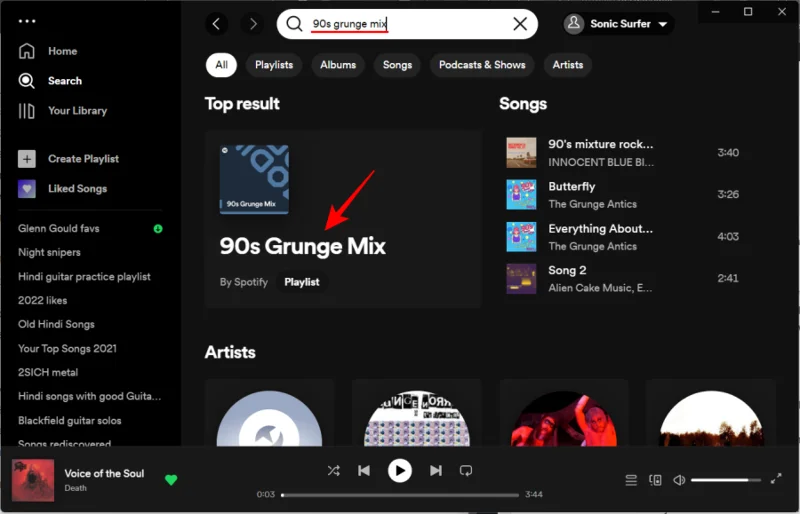Open 90s Grunge Mix cover thumbnail
Image resolution: width=800 pixels, height=514 pixels.
pyautogui.click(x=254, y=179)
